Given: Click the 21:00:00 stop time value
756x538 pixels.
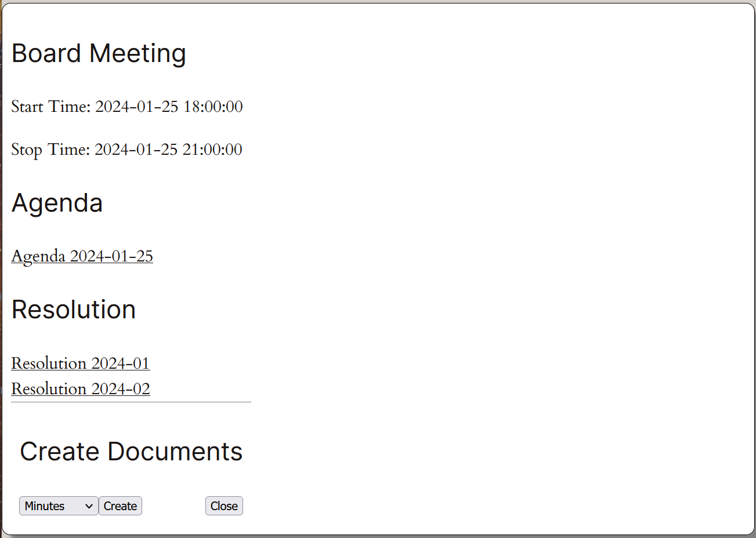Looking at the screenshot, I should click(x=212, y=150).
